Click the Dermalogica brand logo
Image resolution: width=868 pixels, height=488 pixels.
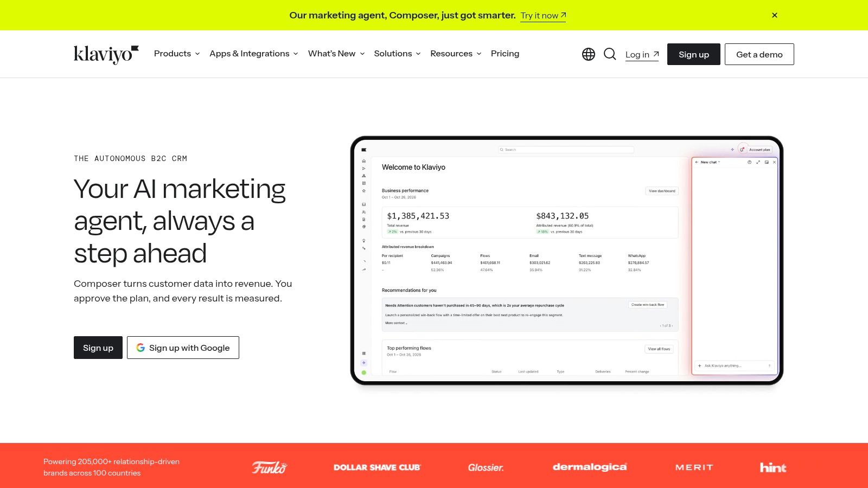click(x=590, y=467)
